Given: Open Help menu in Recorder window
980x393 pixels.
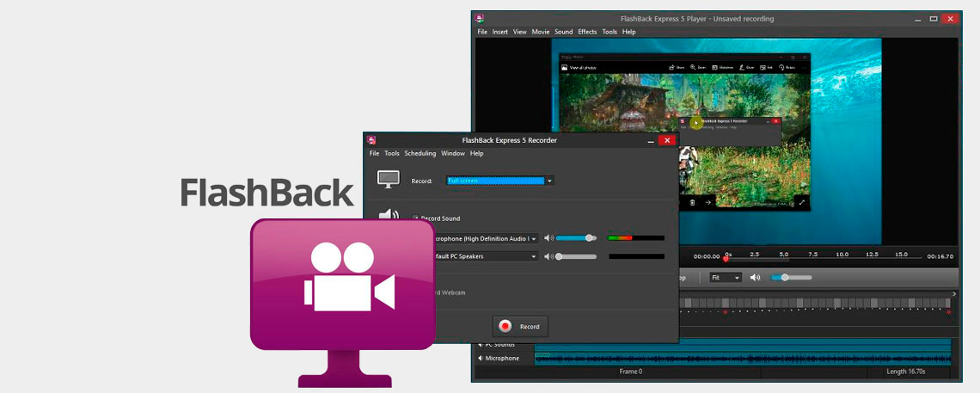Looking at the screenshot, I should click(x=477, y=154).
